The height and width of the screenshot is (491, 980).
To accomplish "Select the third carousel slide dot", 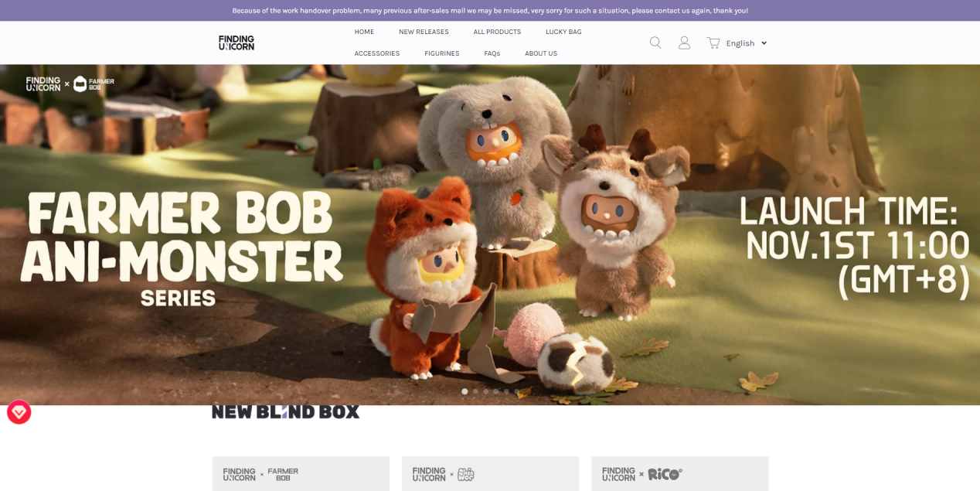I will click(486, 391).
